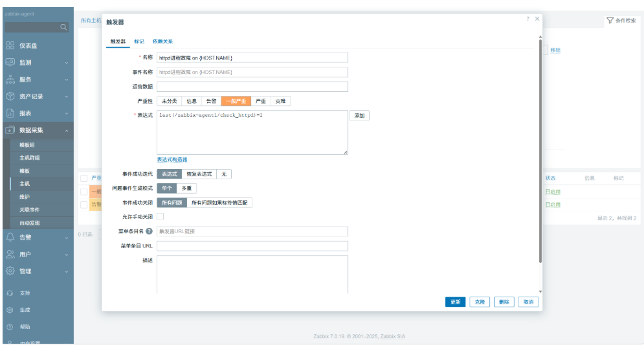Expand the 用户 users menu chevron
Image resolution: width=644 pixels, height=351 pixels.
click(67, 255)
